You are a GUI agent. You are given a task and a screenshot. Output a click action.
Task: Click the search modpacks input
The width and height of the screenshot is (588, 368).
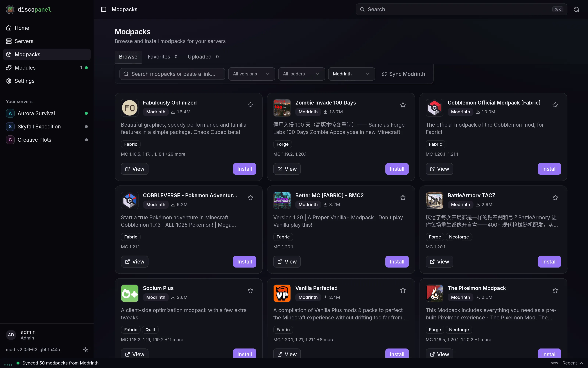[x=172, y=74]
